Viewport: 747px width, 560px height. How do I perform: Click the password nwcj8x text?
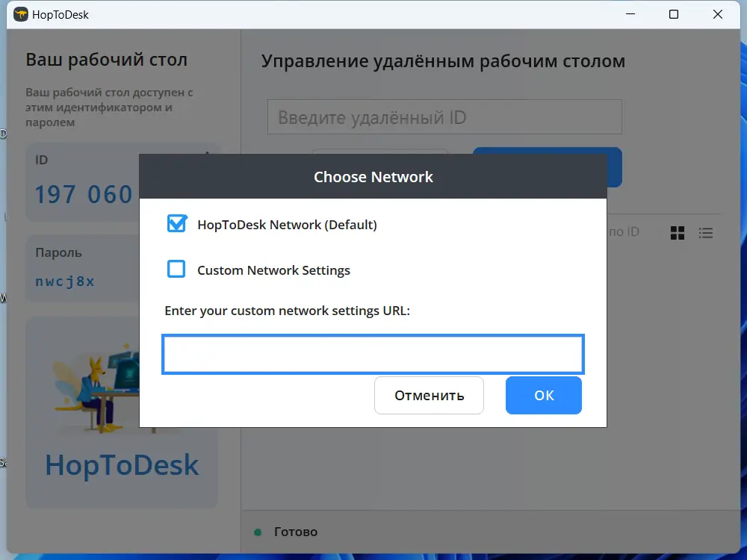tap(65, 281)
